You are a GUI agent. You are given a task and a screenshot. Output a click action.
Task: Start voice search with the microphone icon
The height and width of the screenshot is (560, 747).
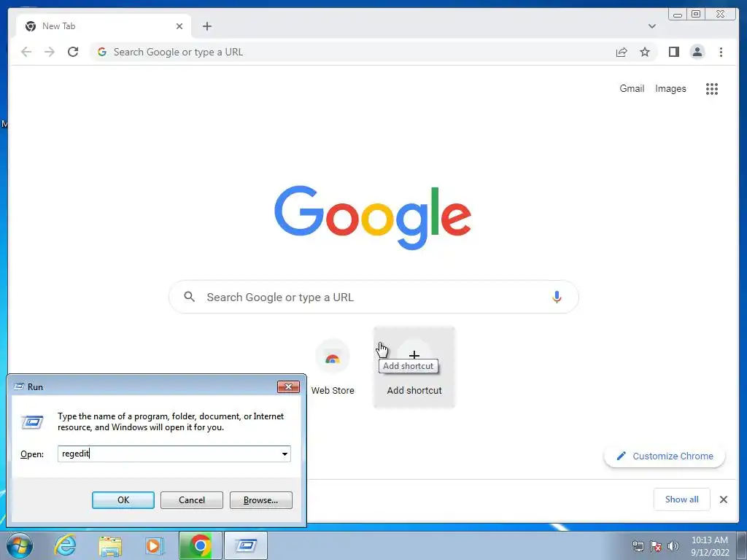pos(557,297)
